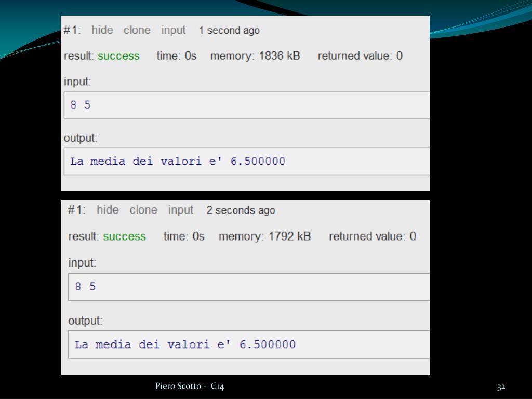Click the output box in the lower panel

point(249,345)
